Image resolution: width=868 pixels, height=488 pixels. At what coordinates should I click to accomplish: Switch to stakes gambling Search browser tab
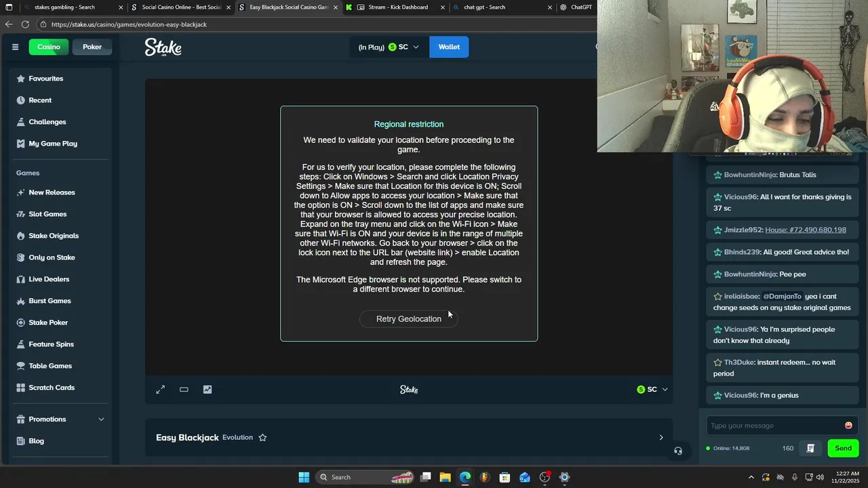point(73,7)
